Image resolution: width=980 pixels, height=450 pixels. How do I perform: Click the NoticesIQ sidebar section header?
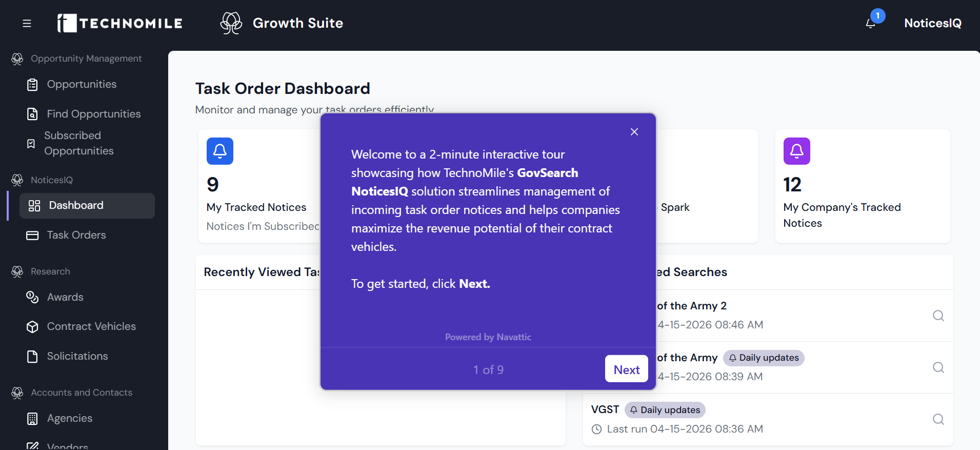coord(52,180)
